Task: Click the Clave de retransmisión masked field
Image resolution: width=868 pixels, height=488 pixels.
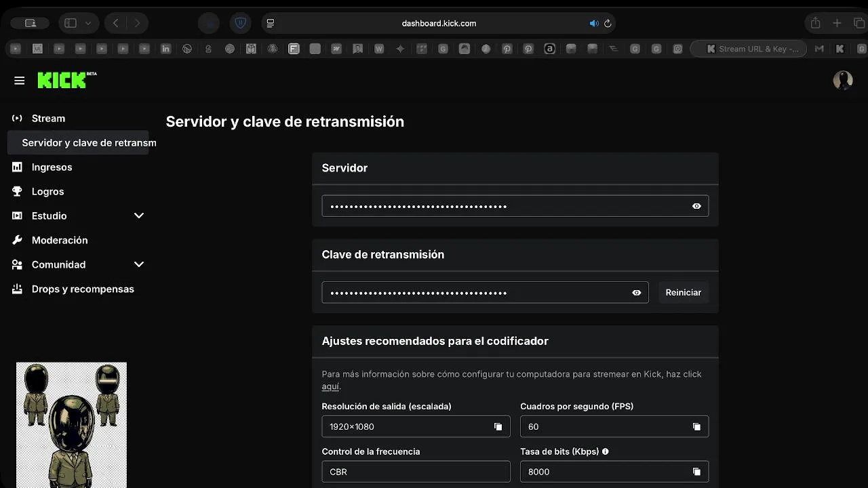Action: [485, 293]
